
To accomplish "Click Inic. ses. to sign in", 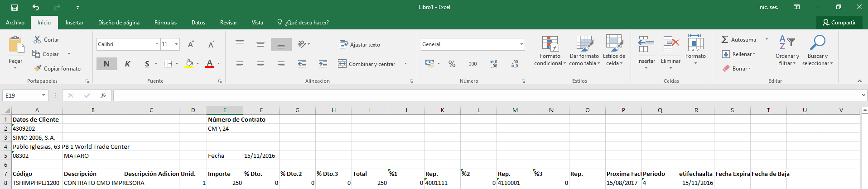I will (x=768, y=7).
